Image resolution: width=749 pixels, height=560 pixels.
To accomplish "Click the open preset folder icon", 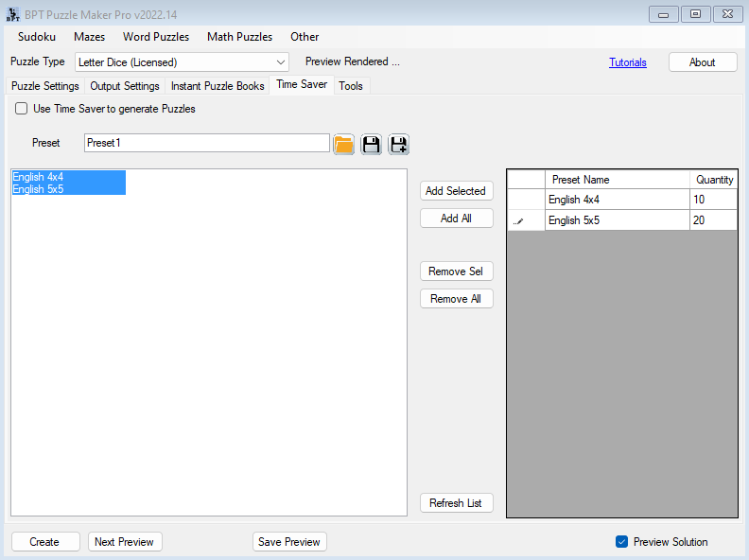I will click(343, 144).
